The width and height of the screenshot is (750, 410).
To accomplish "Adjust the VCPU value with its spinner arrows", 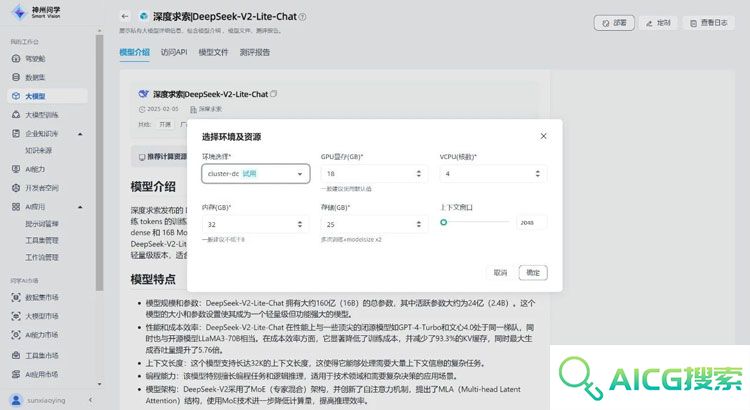I will pyautogui.click(x=538, y=174).
